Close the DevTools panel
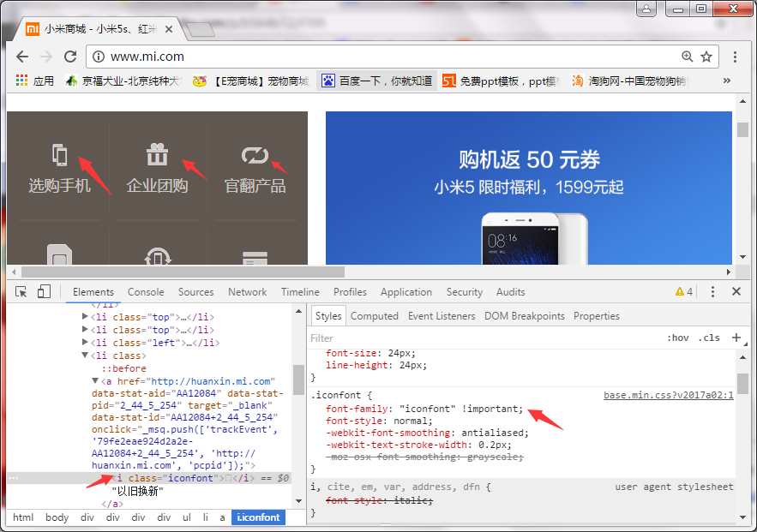 point(736,291)
